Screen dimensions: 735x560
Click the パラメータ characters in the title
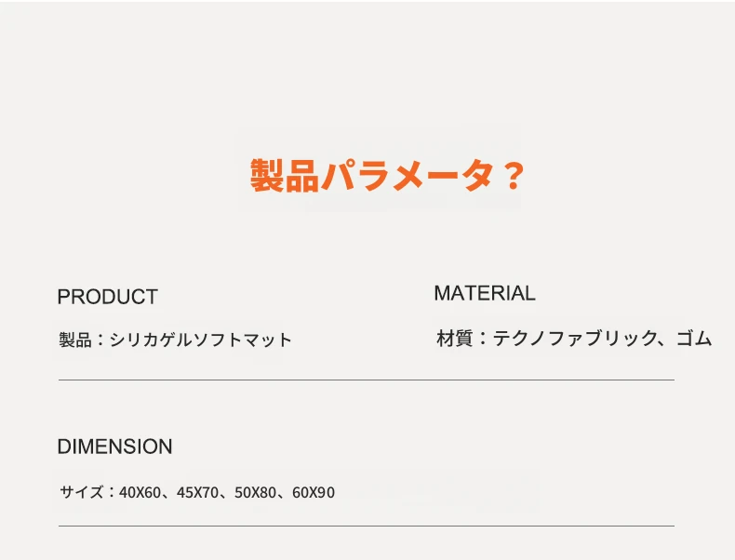coord(408,175)
